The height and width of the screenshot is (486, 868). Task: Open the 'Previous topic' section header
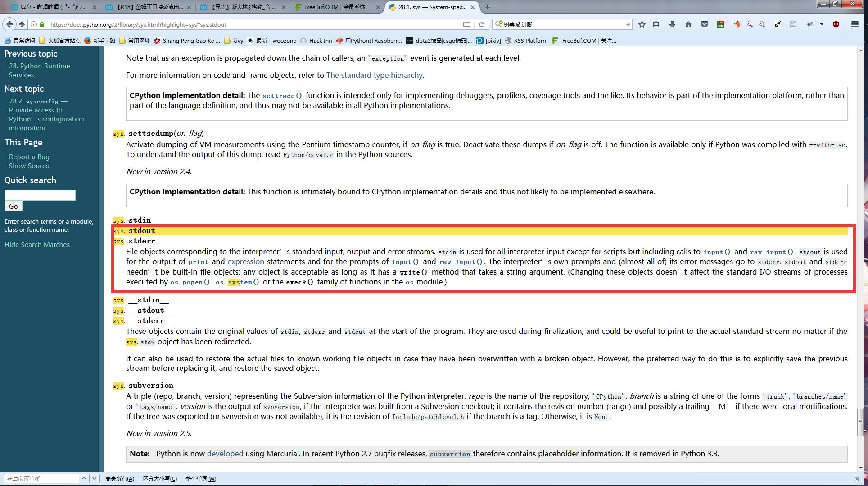click(31, 54)
